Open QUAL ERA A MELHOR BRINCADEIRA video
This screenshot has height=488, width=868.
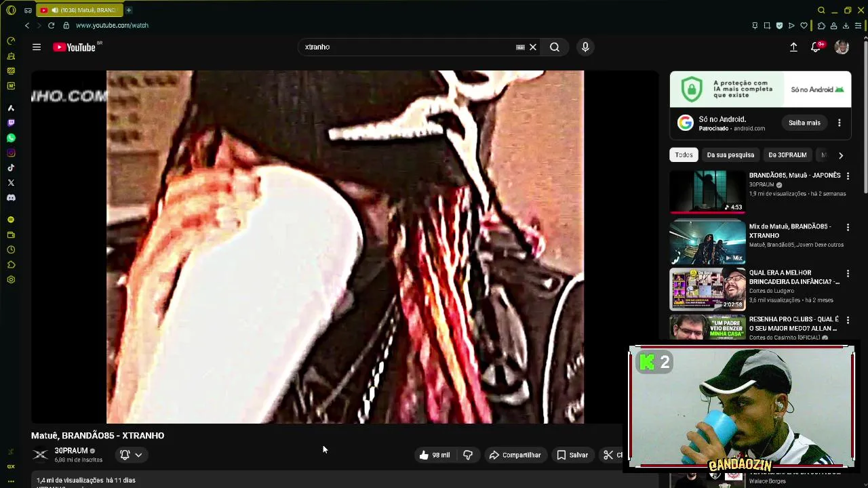pyautogui.click(x=707, y=289)
